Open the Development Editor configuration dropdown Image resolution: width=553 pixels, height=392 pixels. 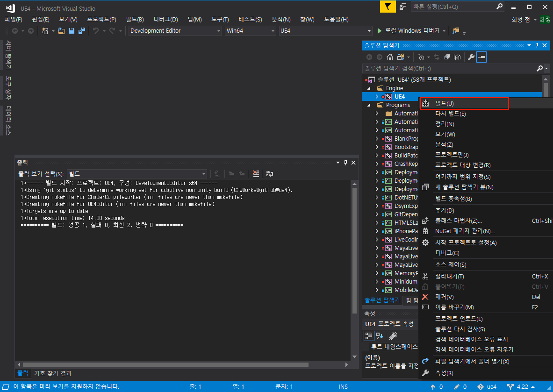click(x=175, y=31)
